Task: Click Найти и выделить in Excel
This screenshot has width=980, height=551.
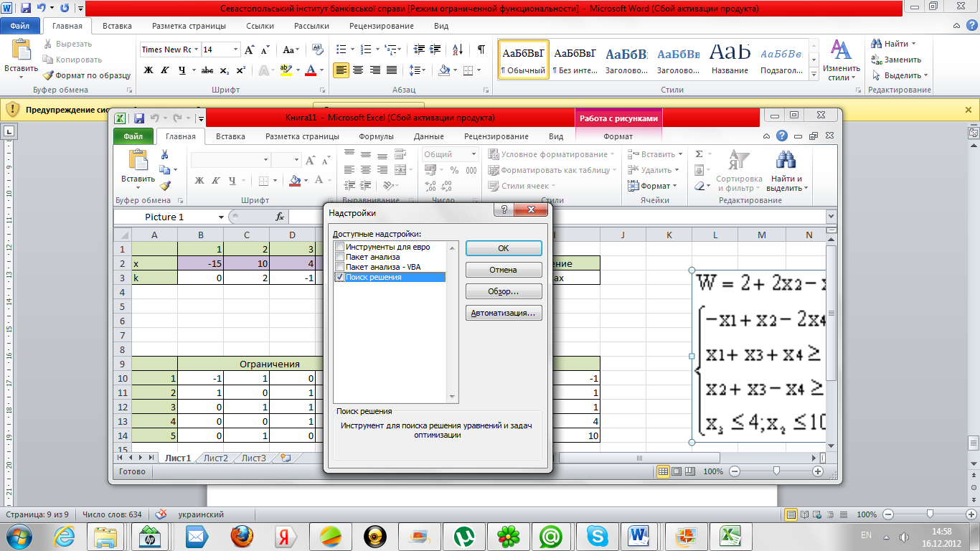Action: point(787,171)
